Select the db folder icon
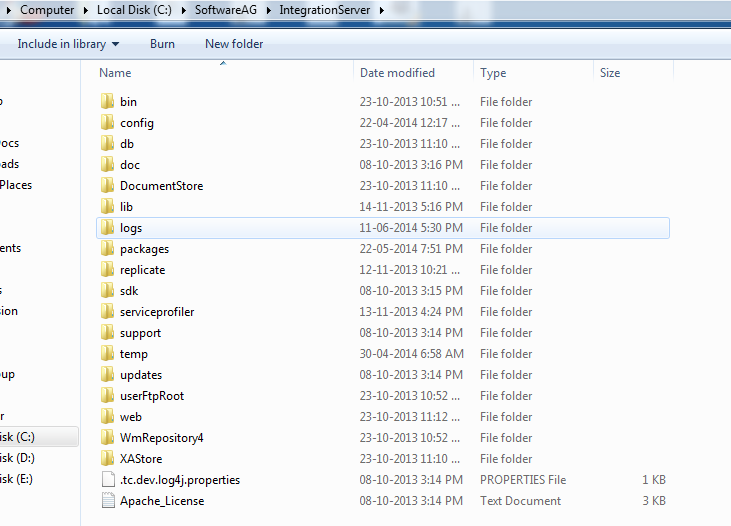The image size is (731, 526). tap(107, 143)
